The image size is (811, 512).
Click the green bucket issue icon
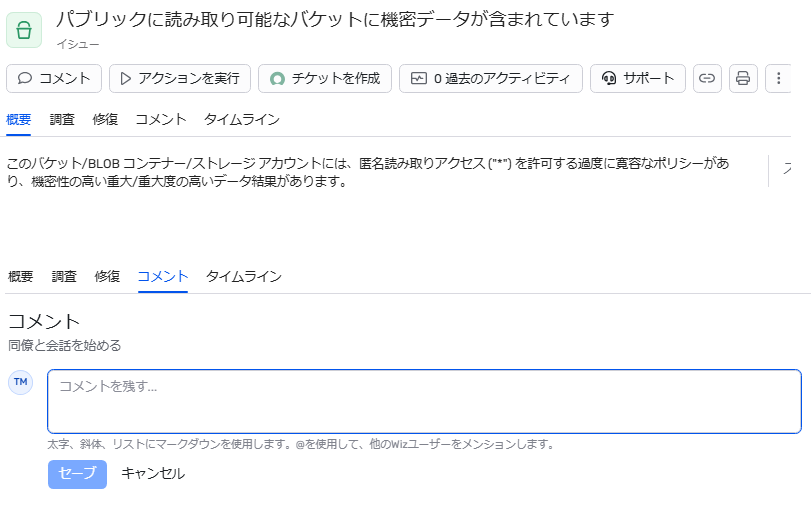24,31
